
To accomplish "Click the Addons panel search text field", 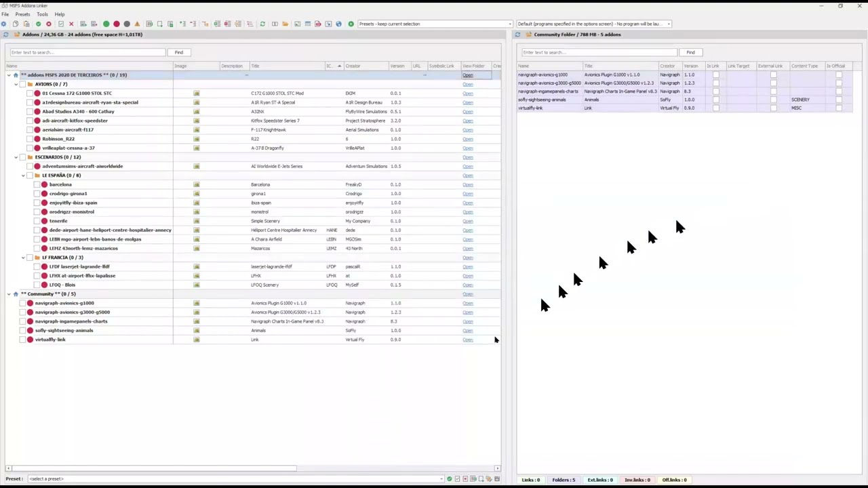I will [87, 52].
